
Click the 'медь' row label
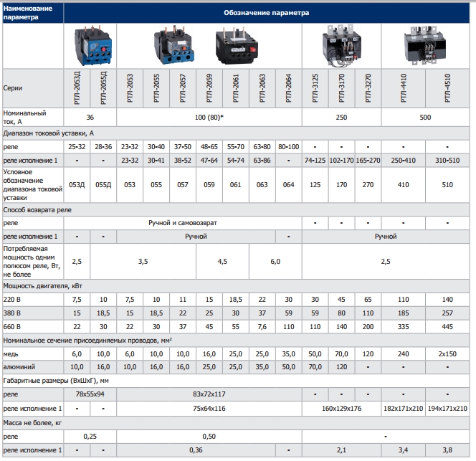tap(11, 354)
